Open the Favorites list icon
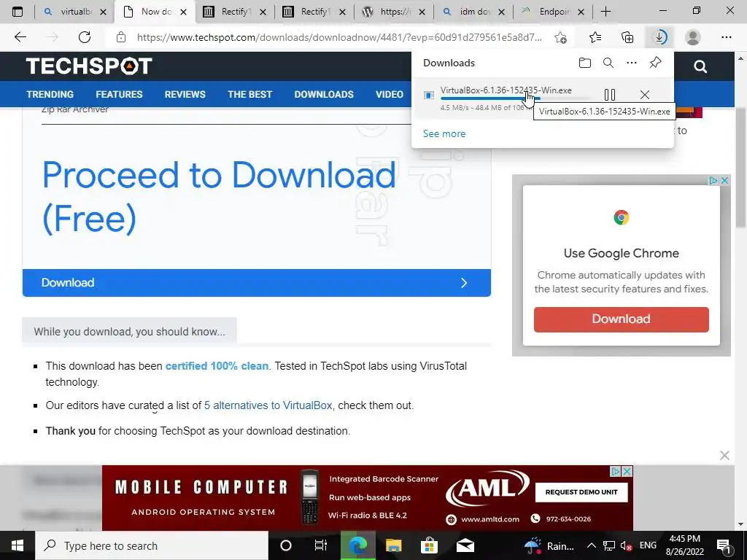Image resolution: width=747 pixels, height=560 pixels. [x=595, y=37]
